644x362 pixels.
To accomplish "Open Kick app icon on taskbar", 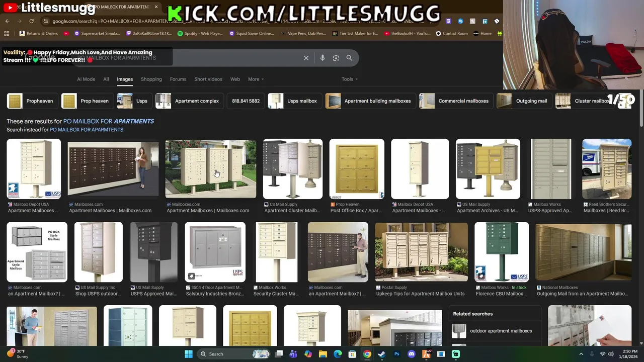I will 456,354.
